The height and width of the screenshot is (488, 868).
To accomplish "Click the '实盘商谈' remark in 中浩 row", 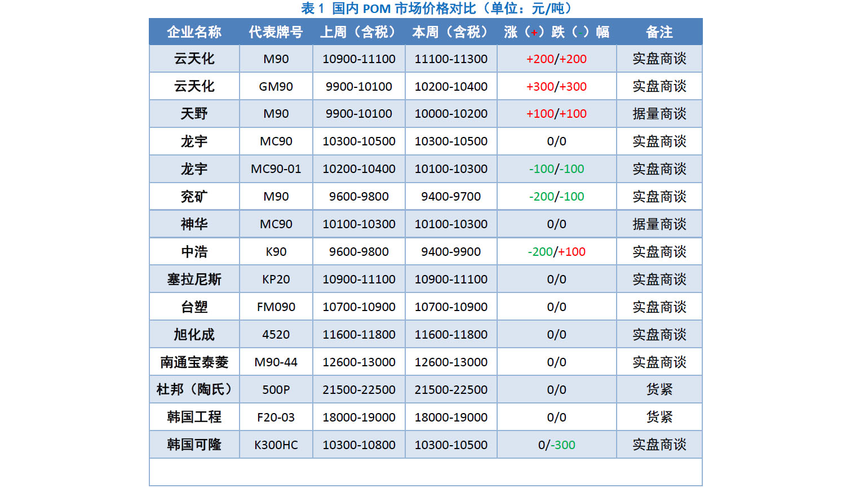I will point(659,252).
